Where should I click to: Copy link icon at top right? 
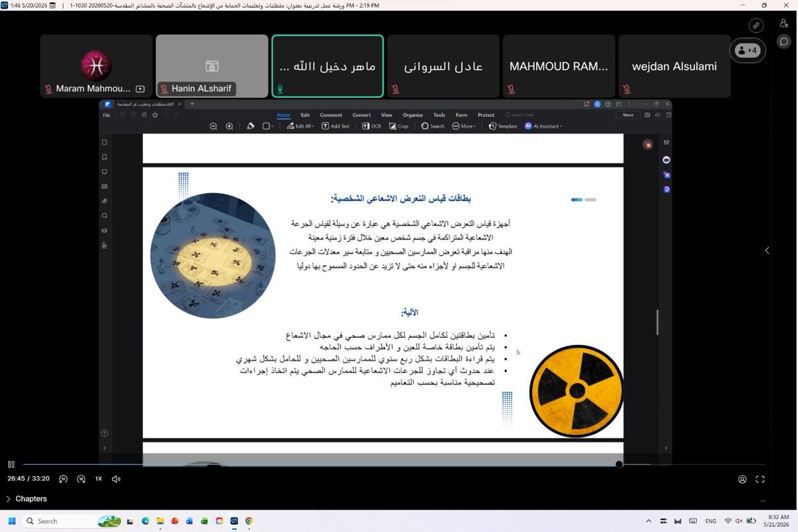pos(756,25)
